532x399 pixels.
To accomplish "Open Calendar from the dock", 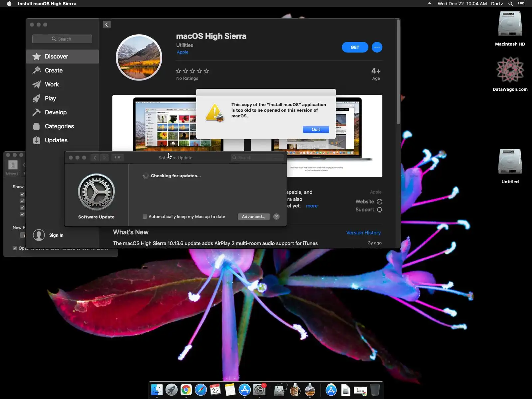I will coord(215,390).
